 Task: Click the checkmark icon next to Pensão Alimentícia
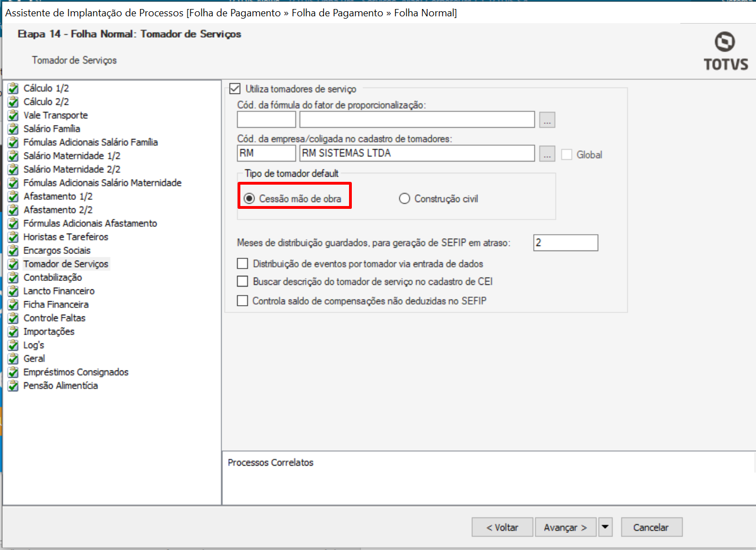click(14, 386)
